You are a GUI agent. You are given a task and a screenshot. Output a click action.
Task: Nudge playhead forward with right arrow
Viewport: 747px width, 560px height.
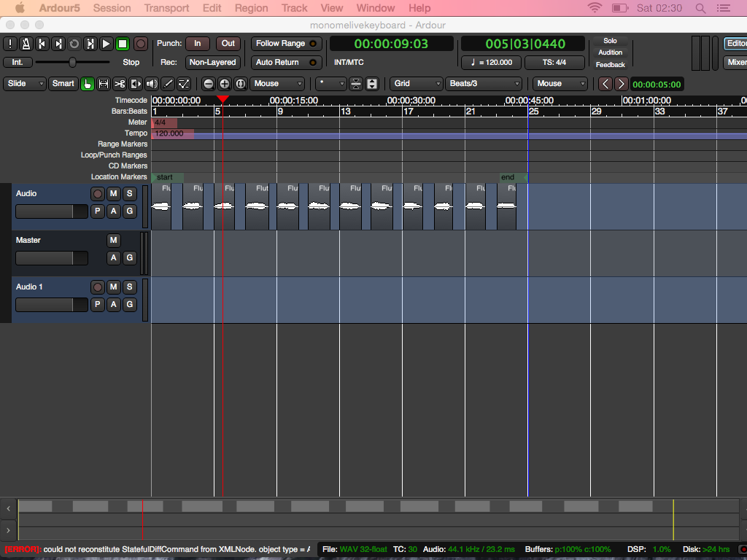(x=621, y=84)
